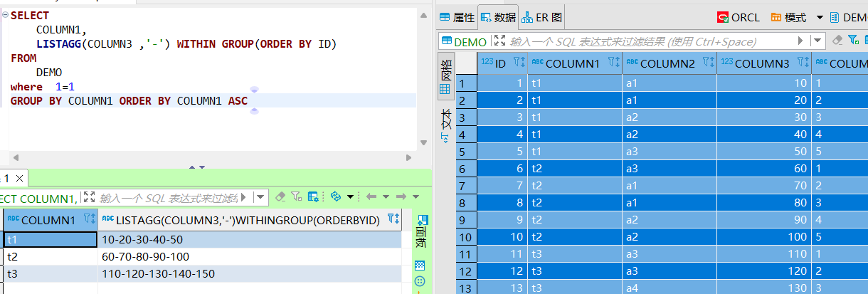Image resolution: width=868 pixels, height=294 pixels.
Task: Apply the DEMO filter with the play arrow
Action: pyautogui.click(x=800, y=41)
